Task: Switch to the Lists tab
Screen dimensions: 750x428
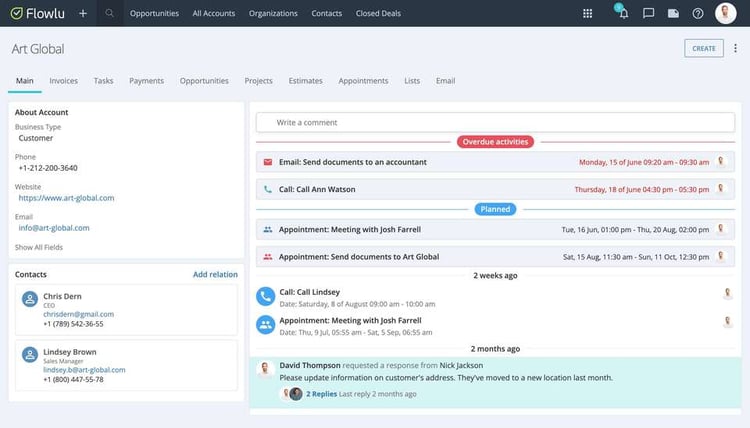Action: click(x=412, y=81)
